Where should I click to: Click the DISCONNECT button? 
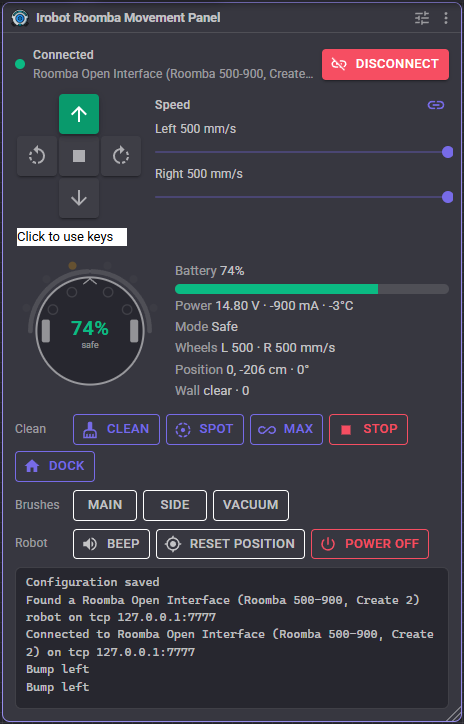pos(385,64)
